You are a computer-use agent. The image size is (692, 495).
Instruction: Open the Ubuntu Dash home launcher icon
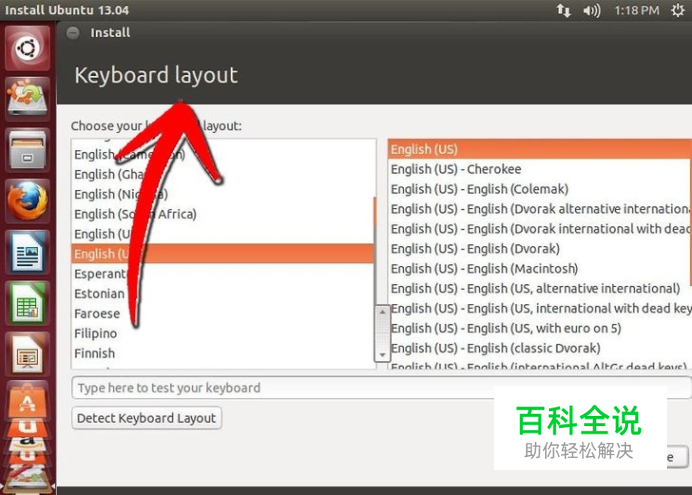pos(27,48)
